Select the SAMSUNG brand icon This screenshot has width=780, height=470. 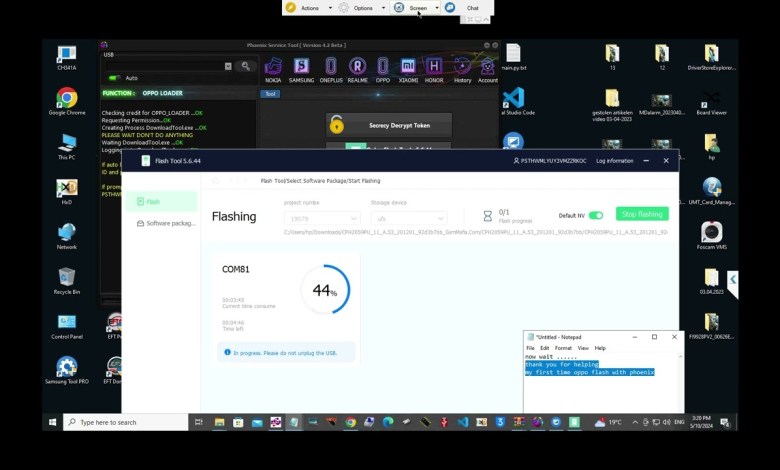301,69
